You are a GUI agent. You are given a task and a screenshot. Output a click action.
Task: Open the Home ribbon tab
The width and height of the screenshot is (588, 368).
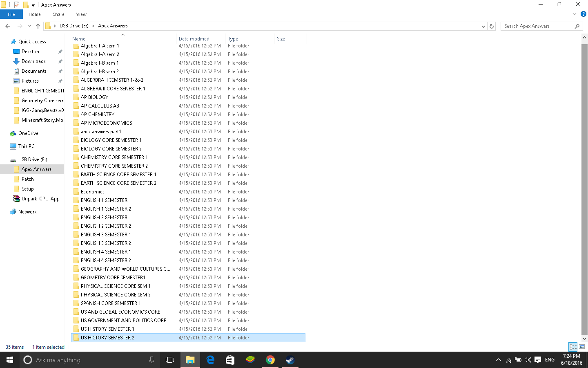35,14
